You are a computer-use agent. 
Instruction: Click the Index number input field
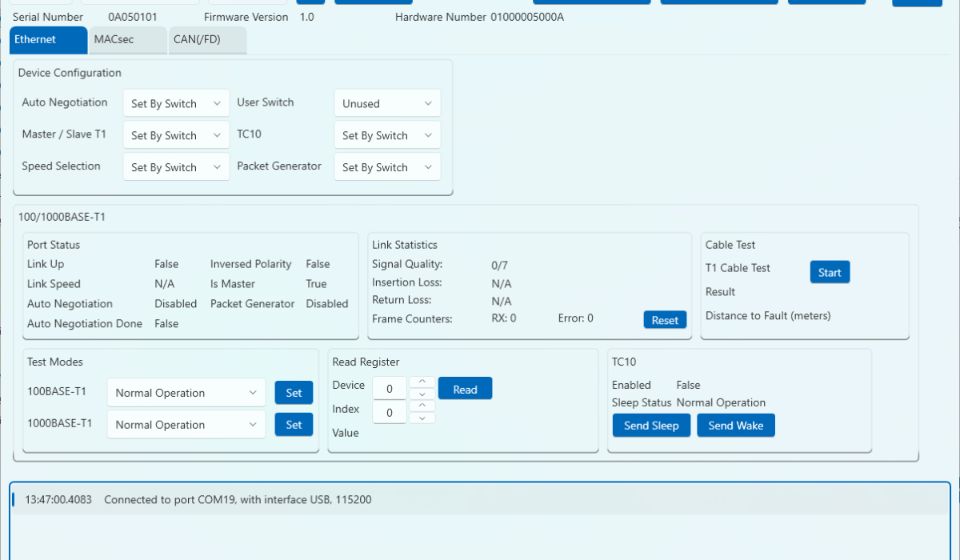(x=390, y=413)
